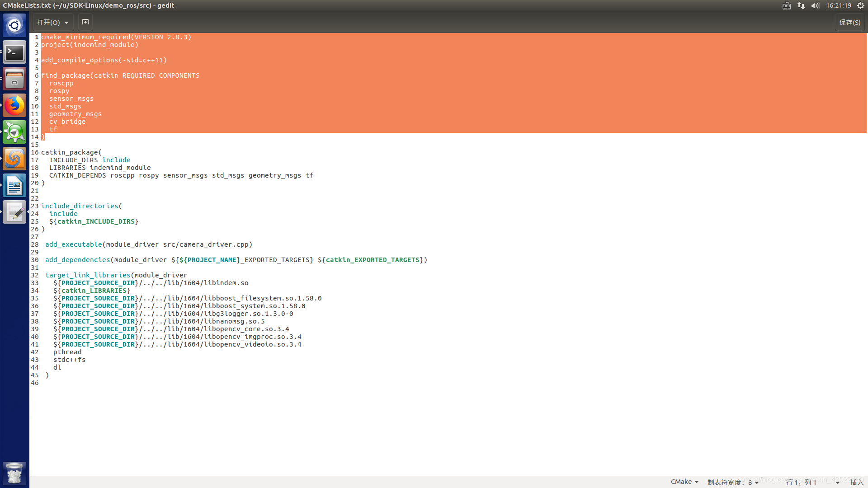Viewport: 868px width, 488px height.
Task: Open the network connections indicator
Action: click(801, 5)
